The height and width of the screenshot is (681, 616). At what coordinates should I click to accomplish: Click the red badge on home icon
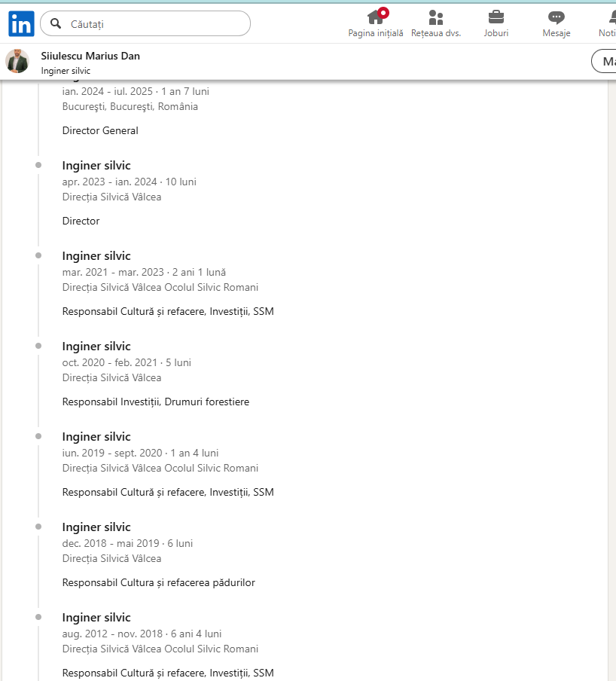pos(383,12)
